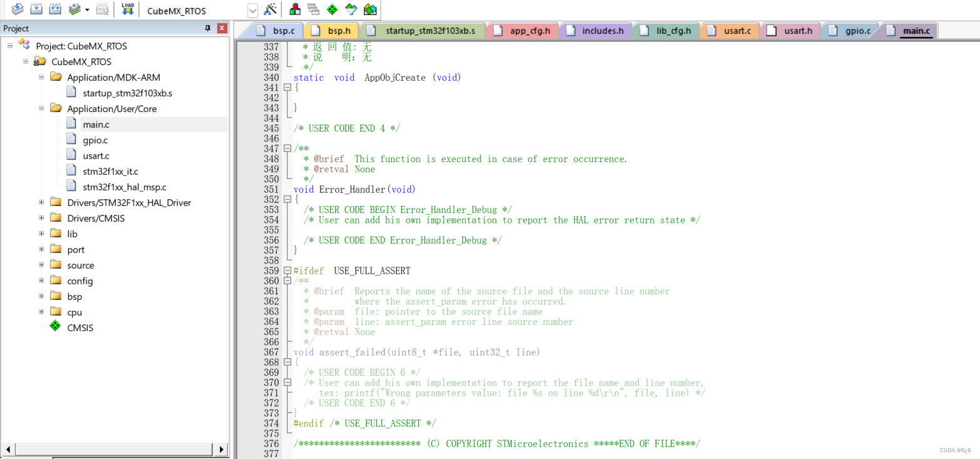Viewport: 980px width, 459px height.
Task: Expand the port group in project tree
Action: [x=41, y=249]
